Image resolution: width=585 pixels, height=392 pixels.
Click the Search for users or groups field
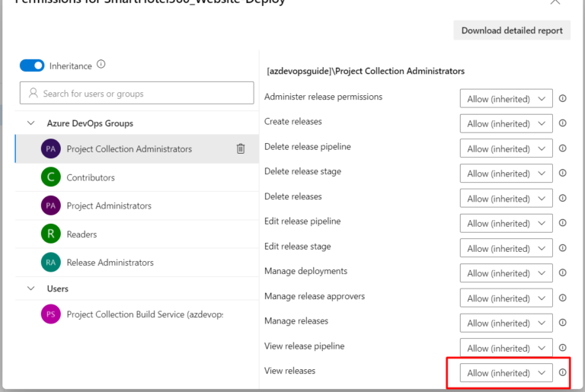tap(137, 94)
